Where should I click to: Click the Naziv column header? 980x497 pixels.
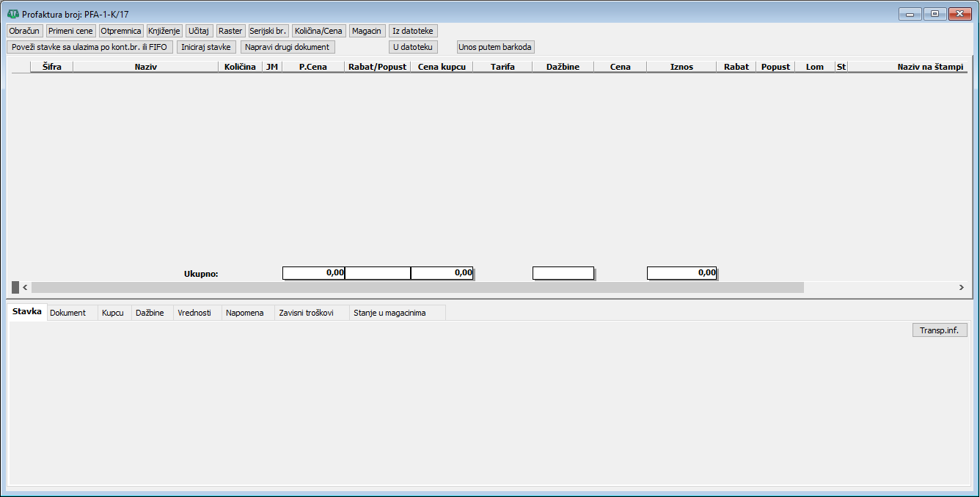tap(146, 67)
